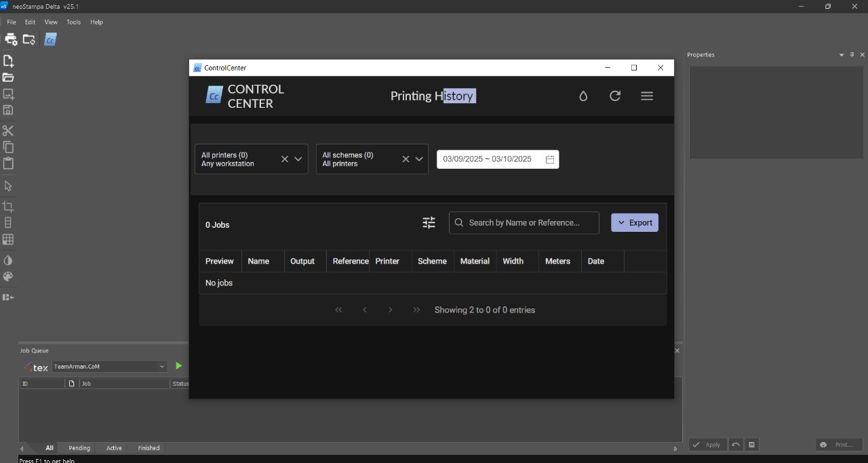
Task: Click the Export button
Action: pos(635,222)
